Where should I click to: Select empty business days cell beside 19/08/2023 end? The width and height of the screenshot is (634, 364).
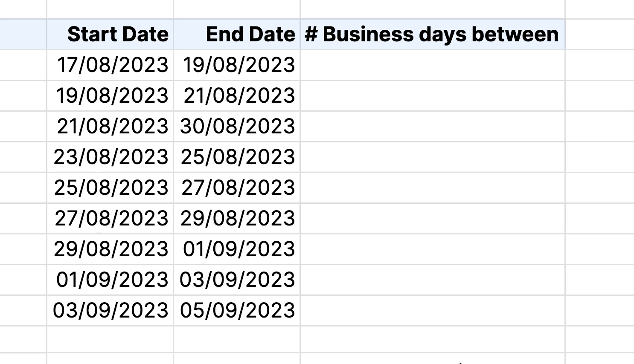click(433, 65)
